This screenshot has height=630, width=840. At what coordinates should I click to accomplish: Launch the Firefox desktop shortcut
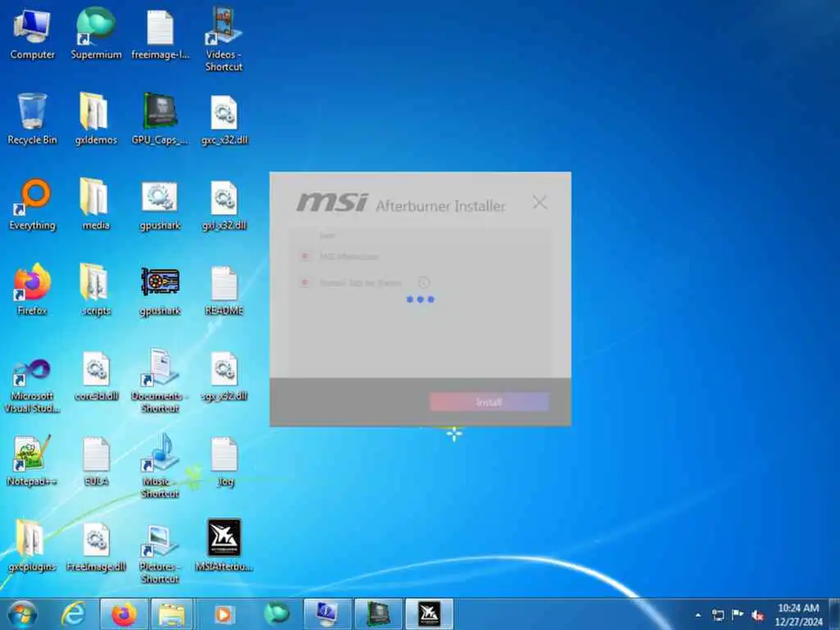32,290
